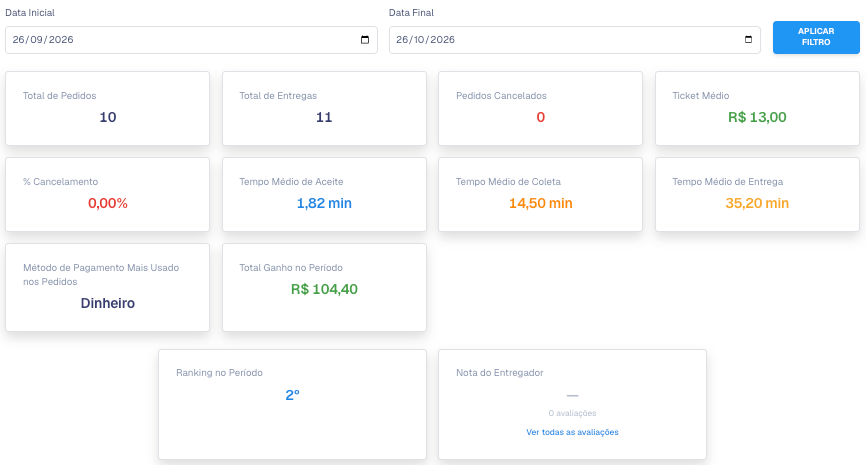Click the Pedidos Cancelados label

(x=501, y=96)
